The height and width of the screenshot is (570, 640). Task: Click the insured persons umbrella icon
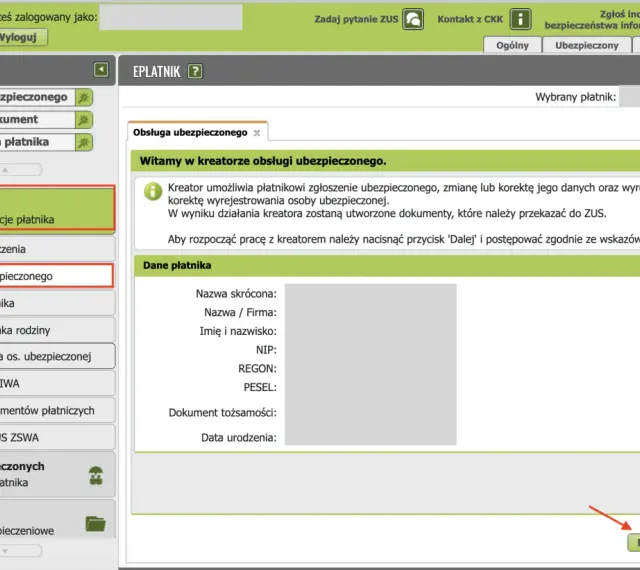(x=96, y=475)
